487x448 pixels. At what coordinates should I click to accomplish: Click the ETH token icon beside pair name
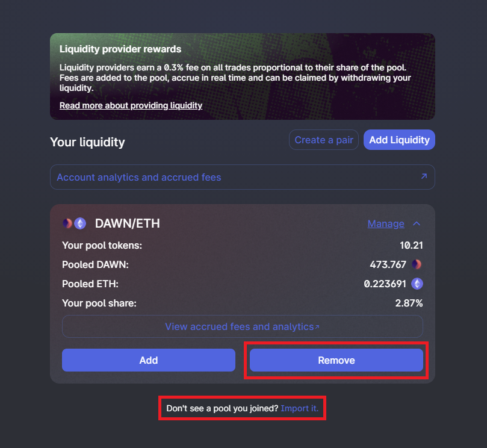pos(80,223)
